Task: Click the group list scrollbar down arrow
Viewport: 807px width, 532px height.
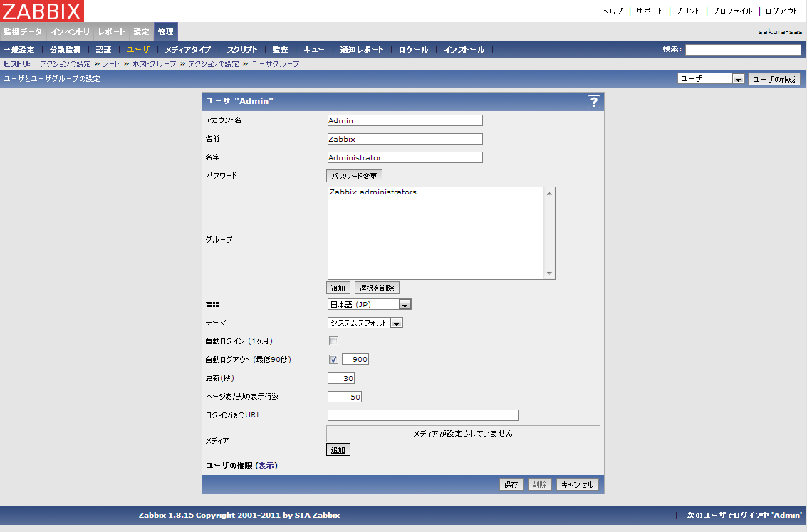Action: 549,273
